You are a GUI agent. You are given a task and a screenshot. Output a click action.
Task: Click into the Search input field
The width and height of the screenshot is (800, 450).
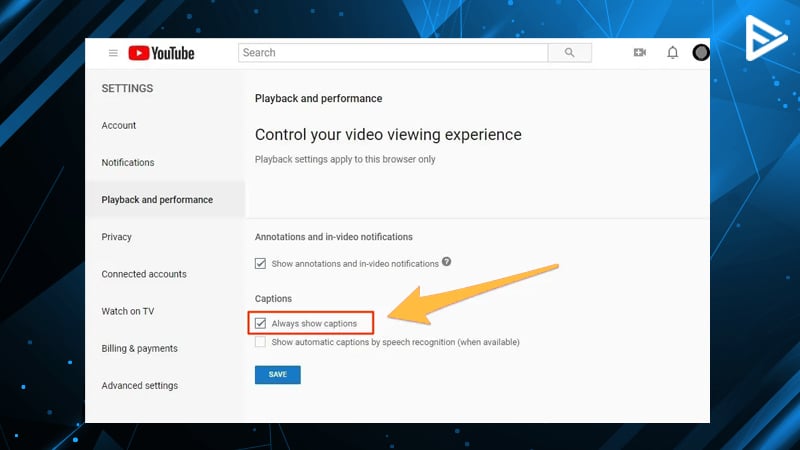[393, 53]
